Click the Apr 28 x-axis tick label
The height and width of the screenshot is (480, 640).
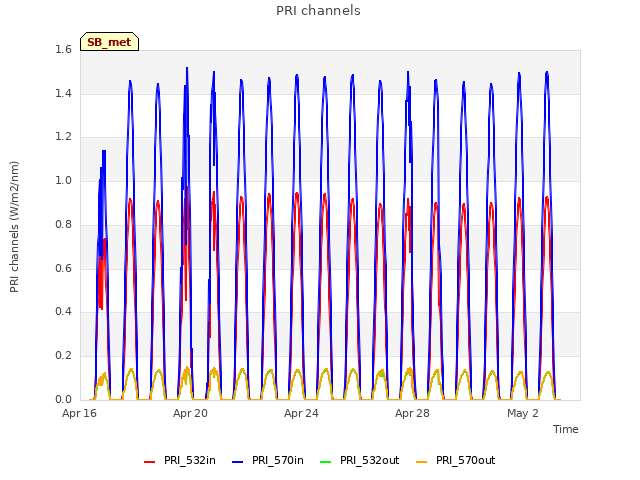[412, 413]
